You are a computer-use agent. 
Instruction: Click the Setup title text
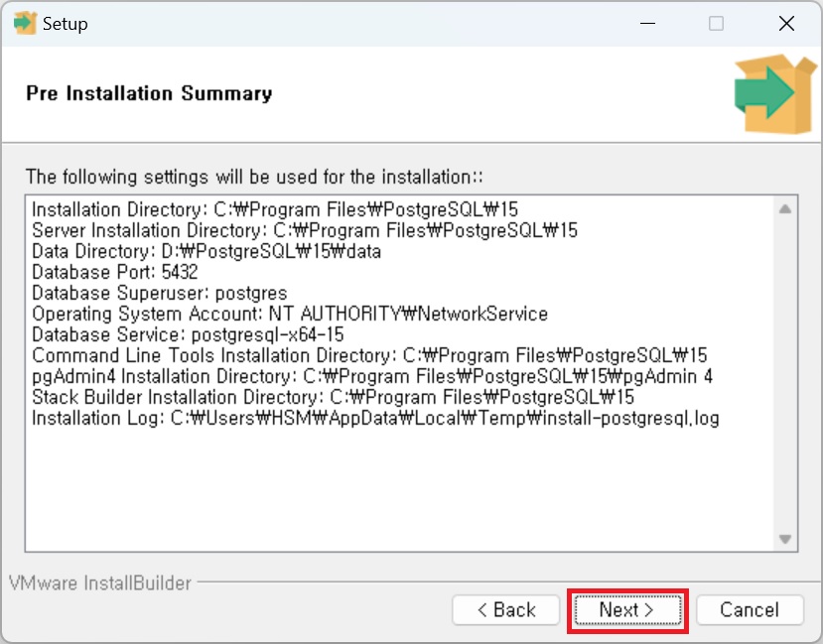(x=66, y=24)
